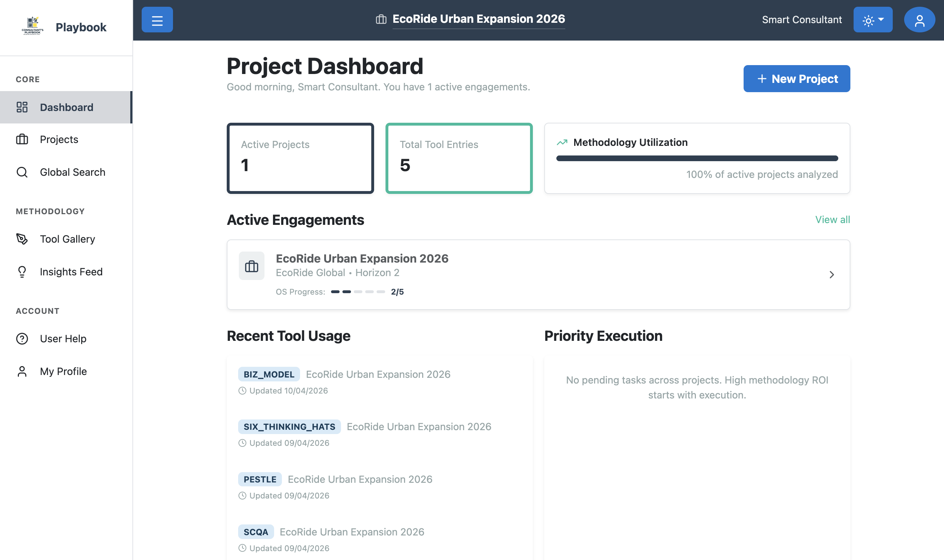Open the Tool Gallery icon
Screen dimensions: 944x560
tap(22, 239)
